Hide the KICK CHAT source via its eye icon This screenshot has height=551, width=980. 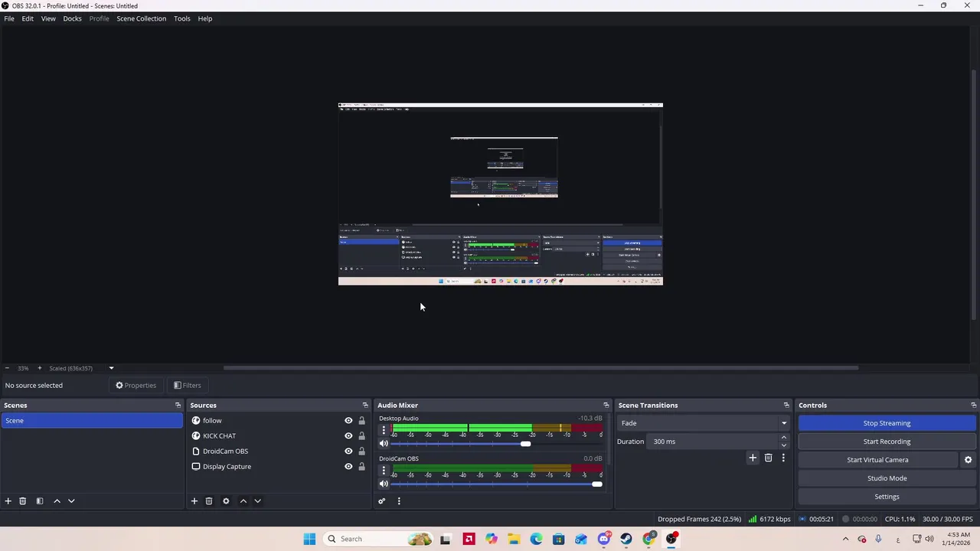point(348,436)
